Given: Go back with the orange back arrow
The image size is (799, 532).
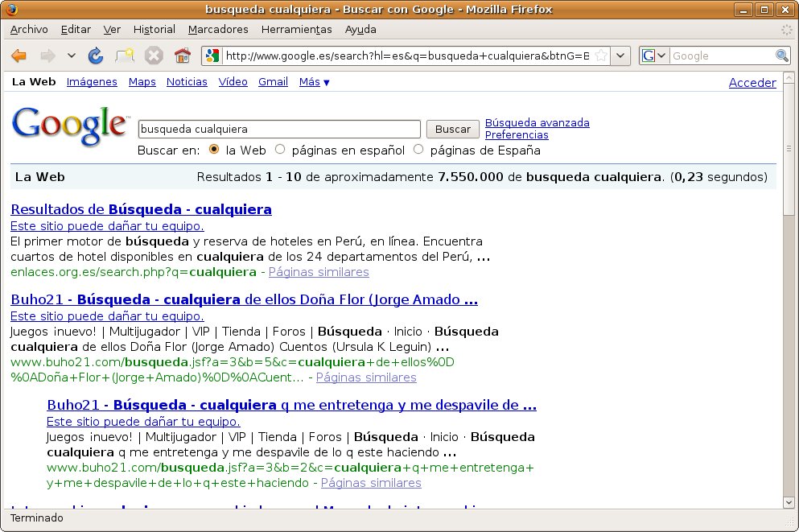Looking at the screenshot, I should (19, 56).
